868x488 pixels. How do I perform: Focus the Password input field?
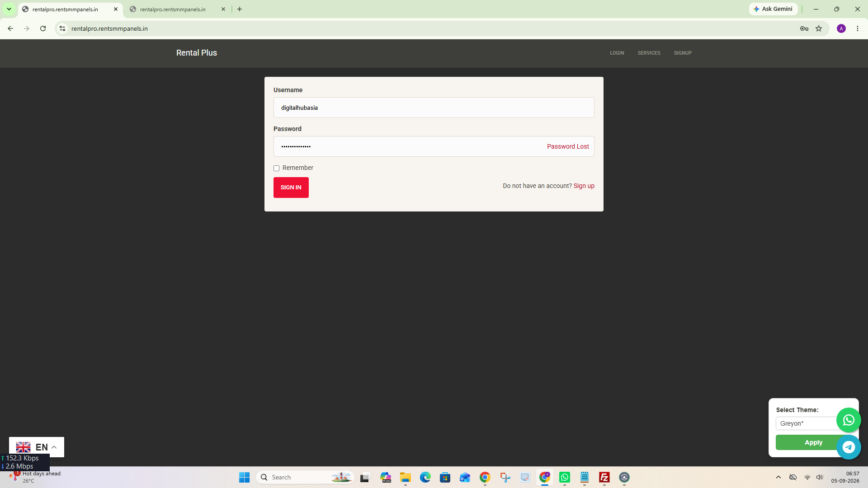tap(434, 146)
